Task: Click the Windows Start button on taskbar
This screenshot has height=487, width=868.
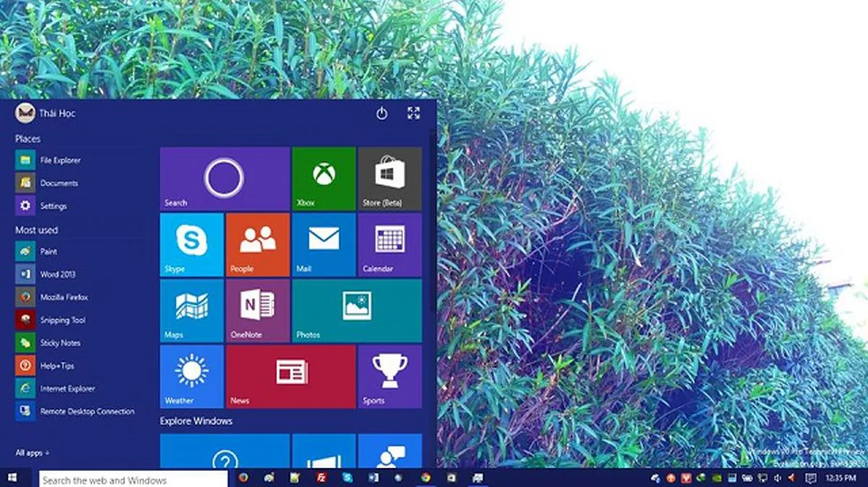Action: (x=13, y=478)
